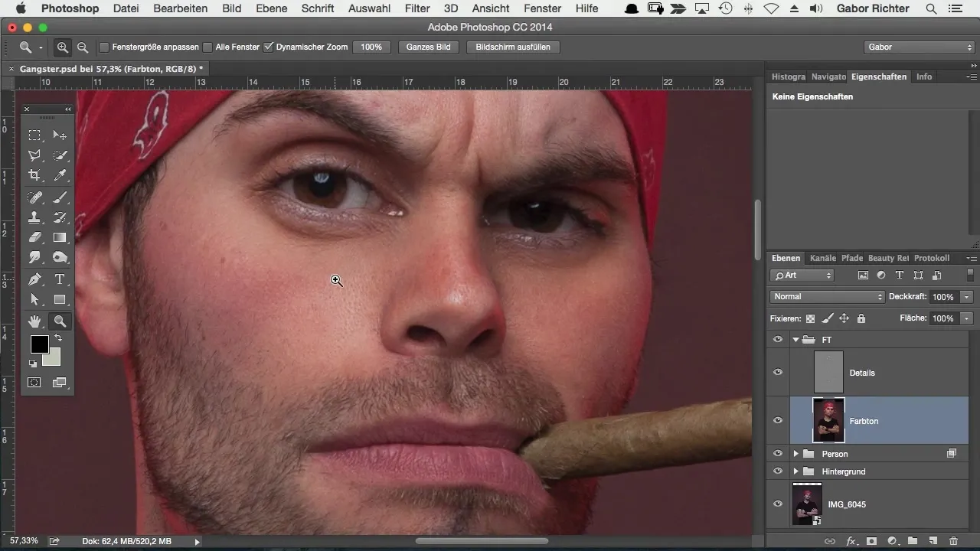Open the layer filter type dropdown Art
Screen dimensions: 980x551
[x=802, y=275]
